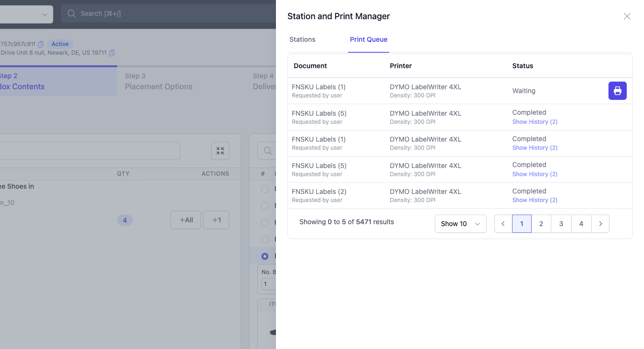Screen dimensions: 644x349
Task: Show History for completed FNSKU Labels (1)
Action: pos(535,148)
